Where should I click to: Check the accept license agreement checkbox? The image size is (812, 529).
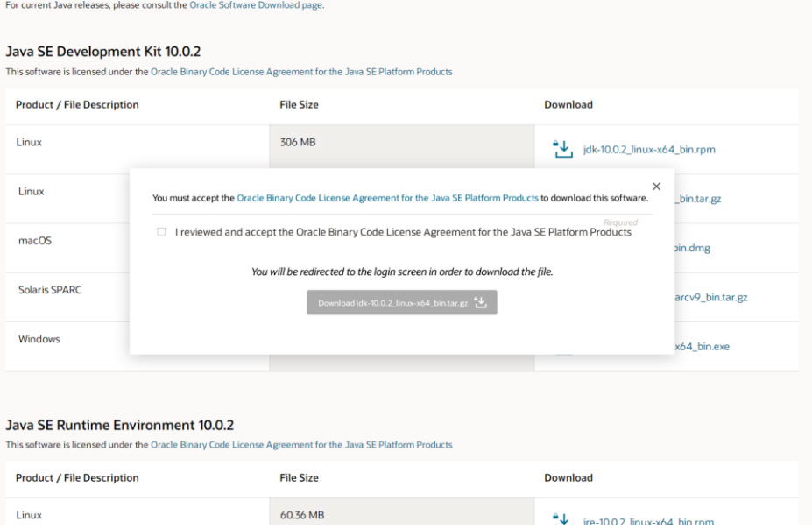(x=161, y=232)
